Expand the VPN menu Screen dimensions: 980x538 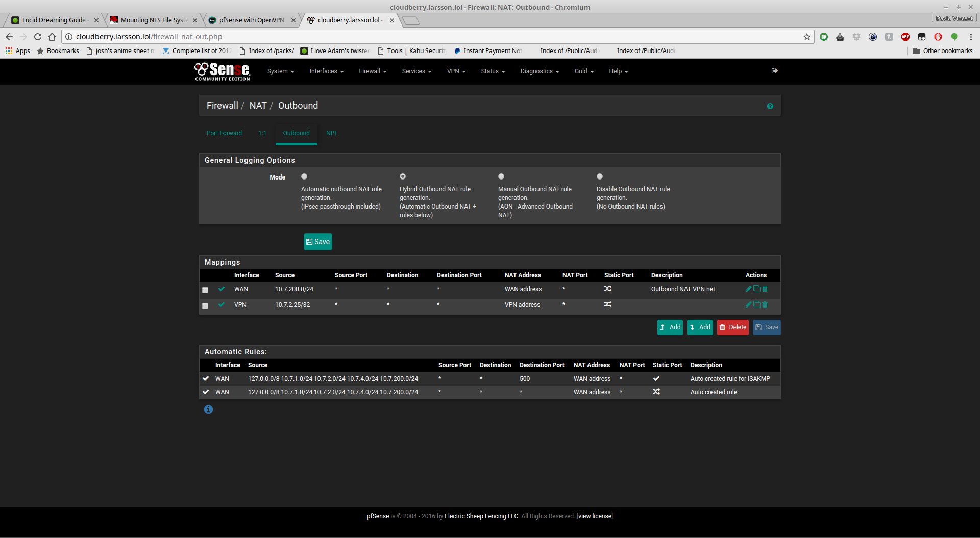456,71
